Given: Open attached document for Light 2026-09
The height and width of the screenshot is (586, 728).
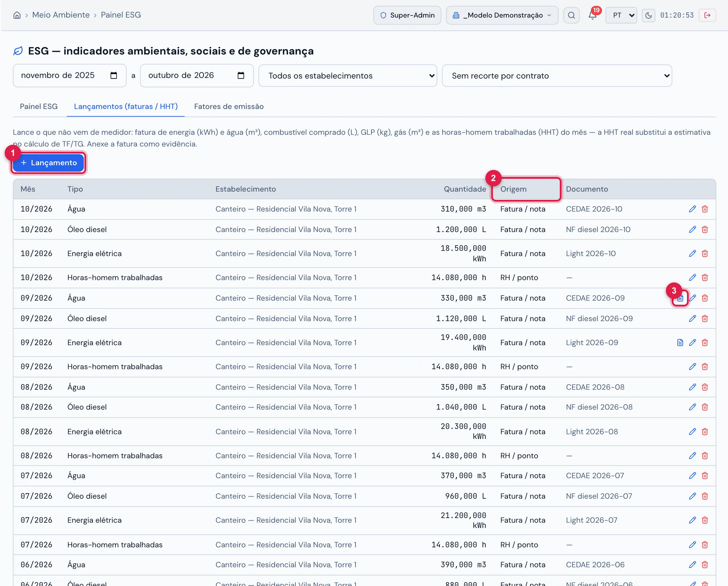Looking at the screenshot, I should 680,343.
